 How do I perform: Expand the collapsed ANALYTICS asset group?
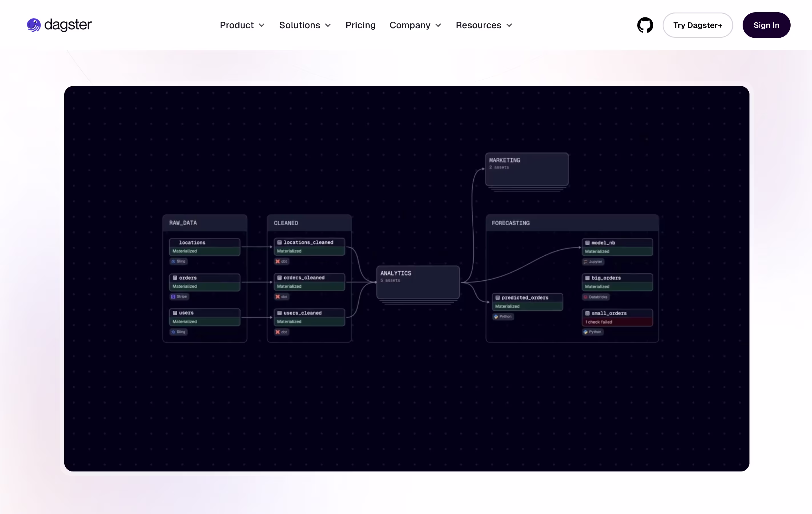coord(417,282)
